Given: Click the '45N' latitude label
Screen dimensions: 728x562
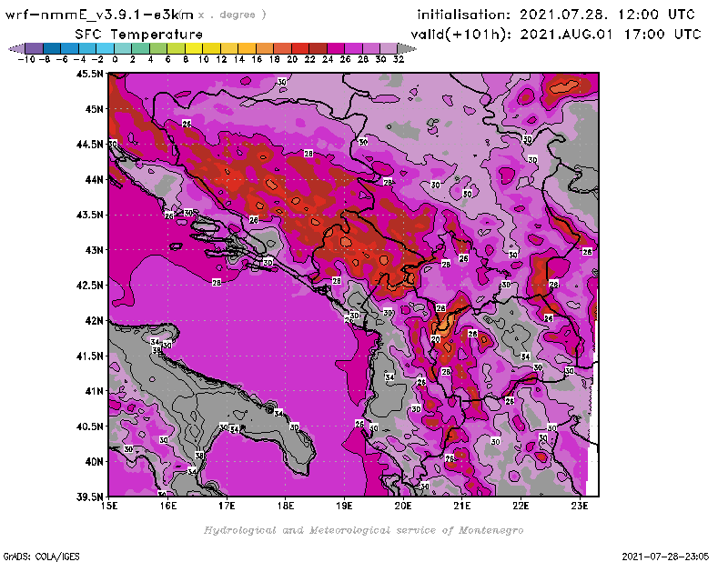Looking at the screenshot, I should [x=95, y=109].
